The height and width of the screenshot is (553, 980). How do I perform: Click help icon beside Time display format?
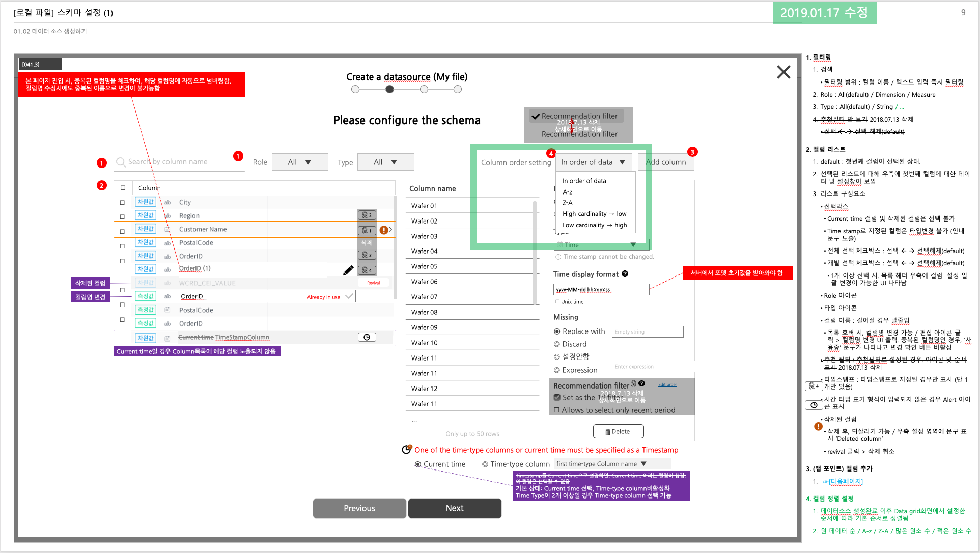(x=625, y=274)
